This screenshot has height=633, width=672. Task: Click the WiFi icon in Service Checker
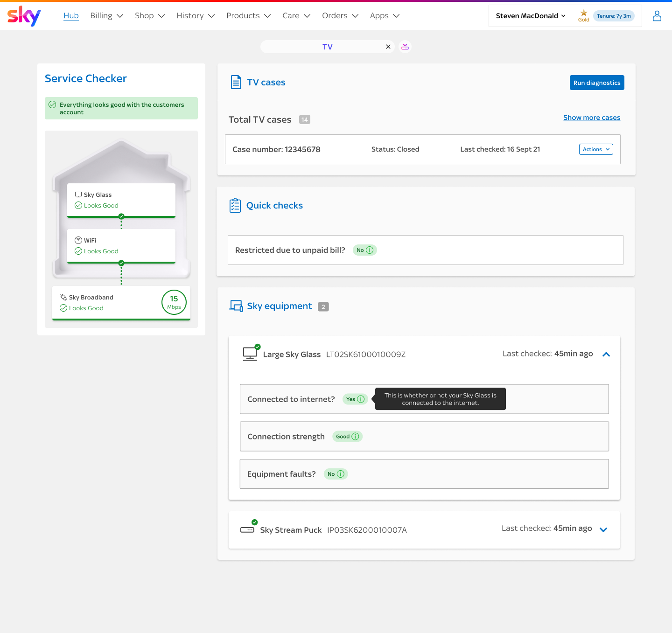pos(78,240)
